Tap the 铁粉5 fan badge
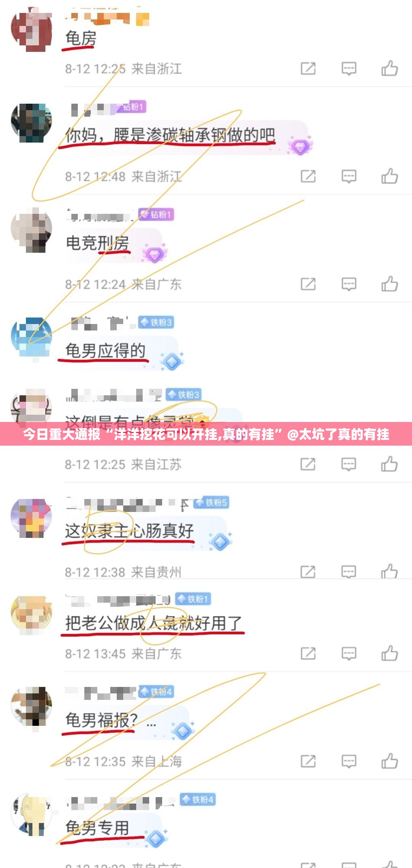The height and width of the screenshot is (868, 412). point(211,503)
